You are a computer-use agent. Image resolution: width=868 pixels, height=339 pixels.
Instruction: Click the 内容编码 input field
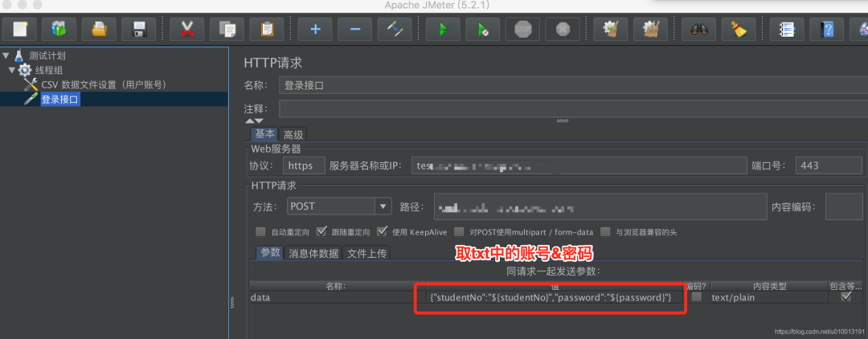point(844,206)
